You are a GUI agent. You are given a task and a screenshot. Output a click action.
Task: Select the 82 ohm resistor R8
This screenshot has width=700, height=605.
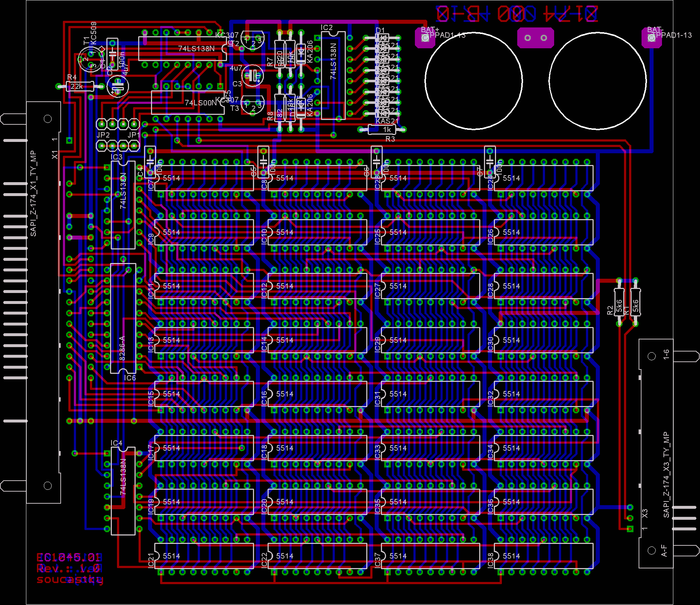point(279,108)
